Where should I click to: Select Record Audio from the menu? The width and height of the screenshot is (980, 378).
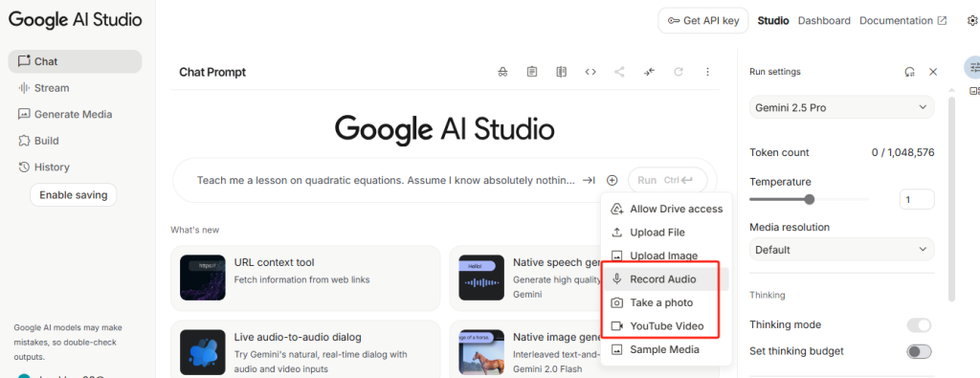pos(666,279)
